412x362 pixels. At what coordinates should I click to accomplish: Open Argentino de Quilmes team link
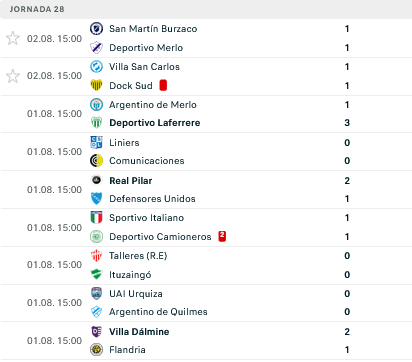(158, 312)
